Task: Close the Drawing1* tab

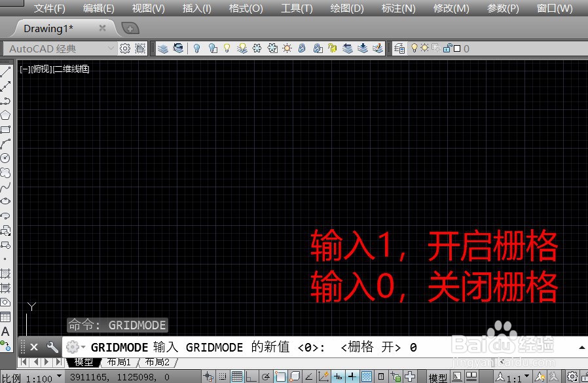Action: 102,28
